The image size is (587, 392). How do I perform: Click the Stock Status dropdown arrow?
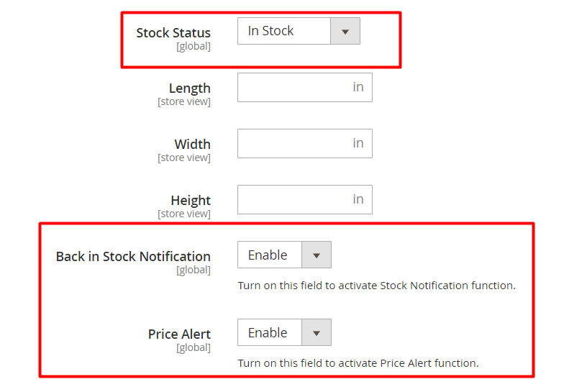[x=345, y=32]
